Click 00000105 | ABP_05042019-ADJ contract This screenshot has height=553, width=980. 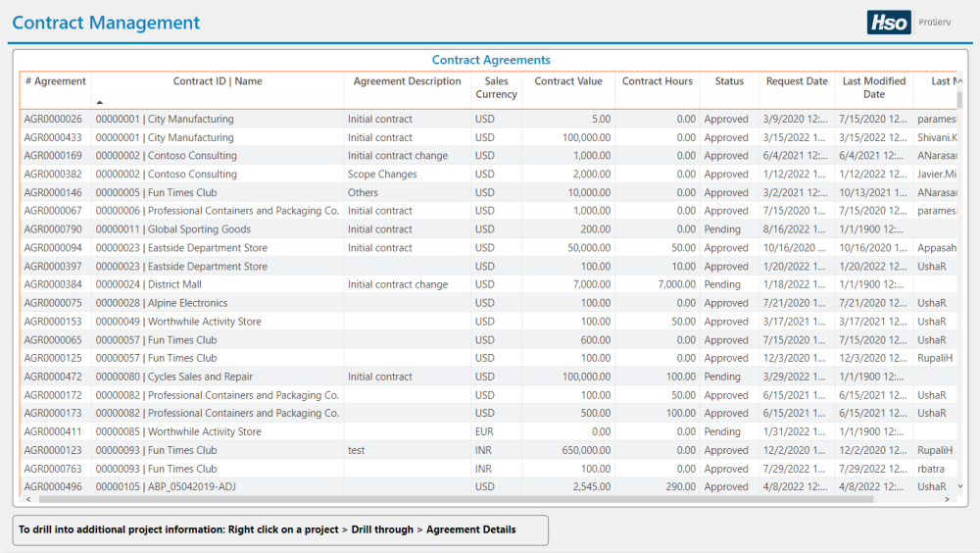pyautogui.click(x=166, y=486)
